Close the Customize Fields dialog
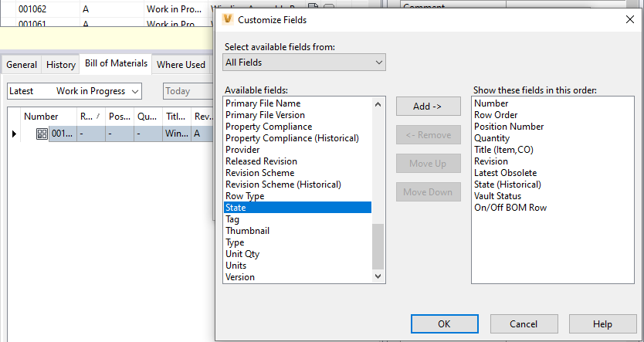 point(629,19)
